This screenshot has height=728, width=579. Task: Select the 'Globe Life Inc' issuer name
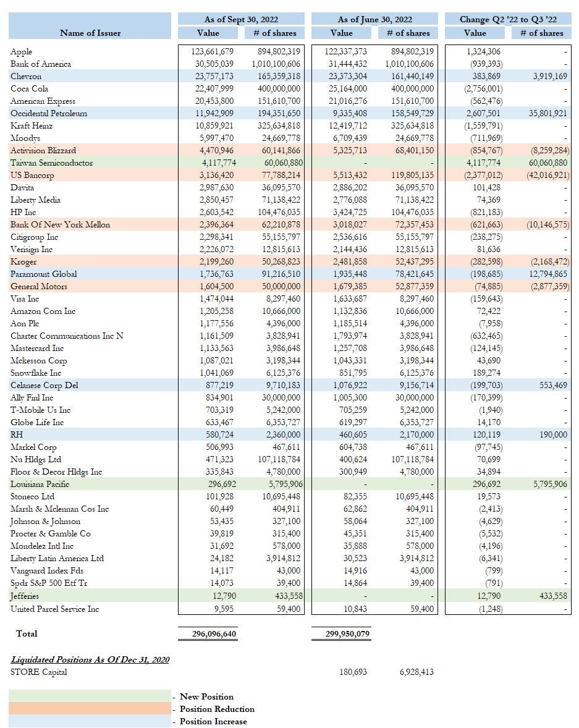tap(37, 423)
